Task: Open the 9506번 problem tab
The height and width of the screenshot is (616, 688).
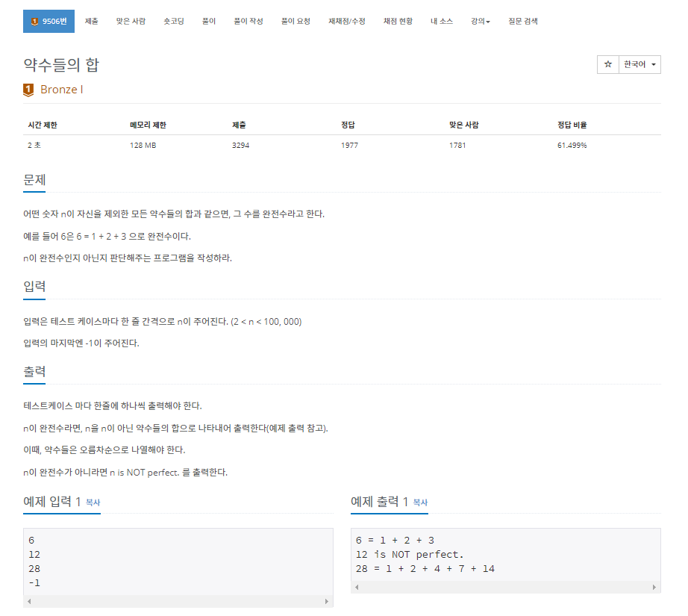Action: (x=49, y=21)
